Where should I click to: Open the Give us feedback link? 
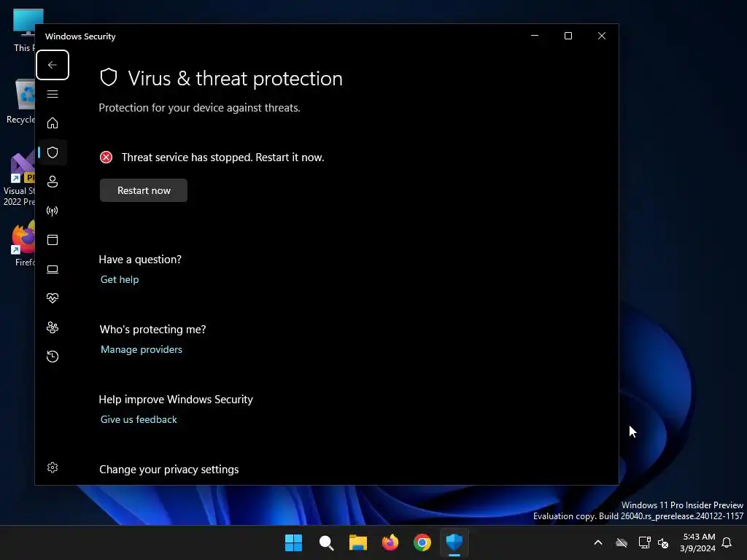point(139,419)
